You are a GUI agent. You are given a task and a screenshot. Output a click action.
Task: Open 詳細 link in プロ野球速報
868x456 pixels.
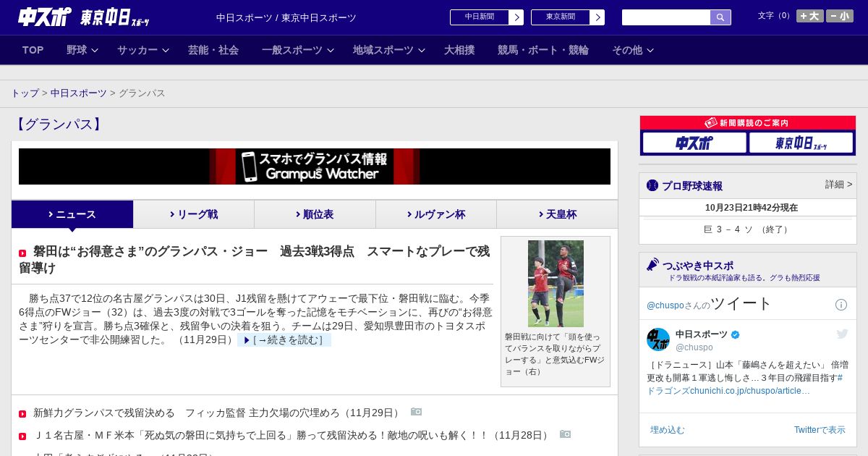pyautogui.click(x=838, y=185)
